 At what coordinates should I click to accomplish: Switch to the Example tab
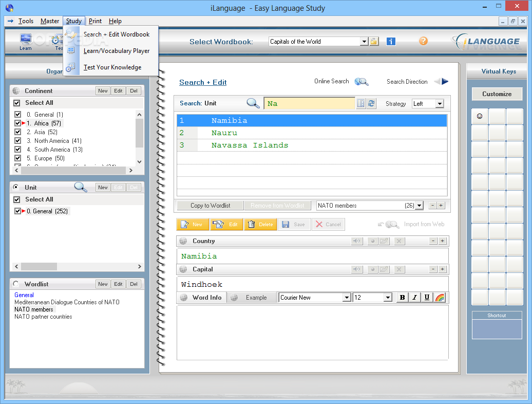(252, 298)
